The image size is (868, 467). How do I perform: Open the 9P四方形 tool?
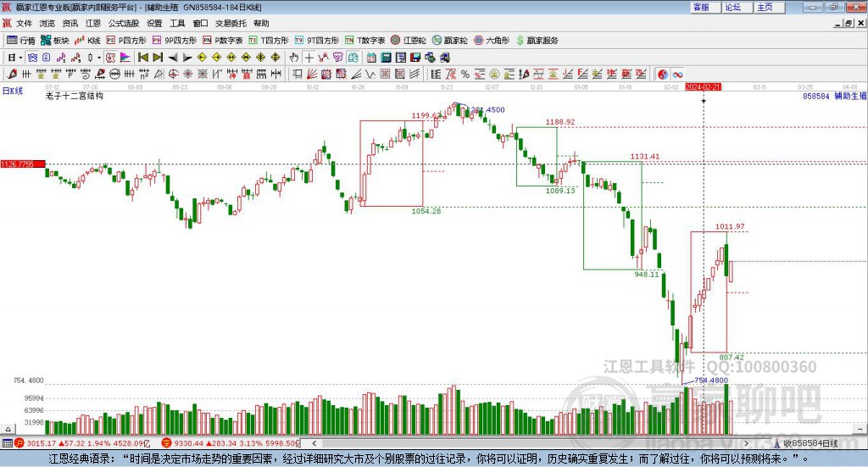click(x=175, y=41)
